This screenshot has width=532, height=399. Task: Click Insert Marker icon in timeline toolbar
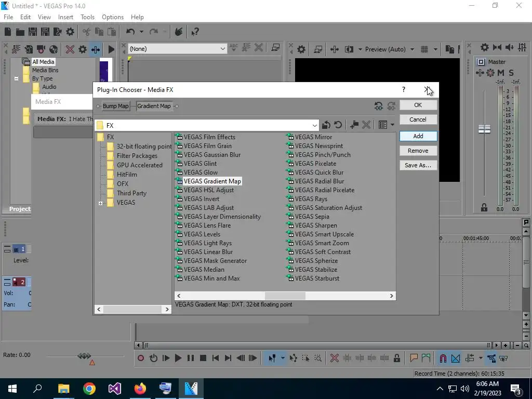click(414, 358)
